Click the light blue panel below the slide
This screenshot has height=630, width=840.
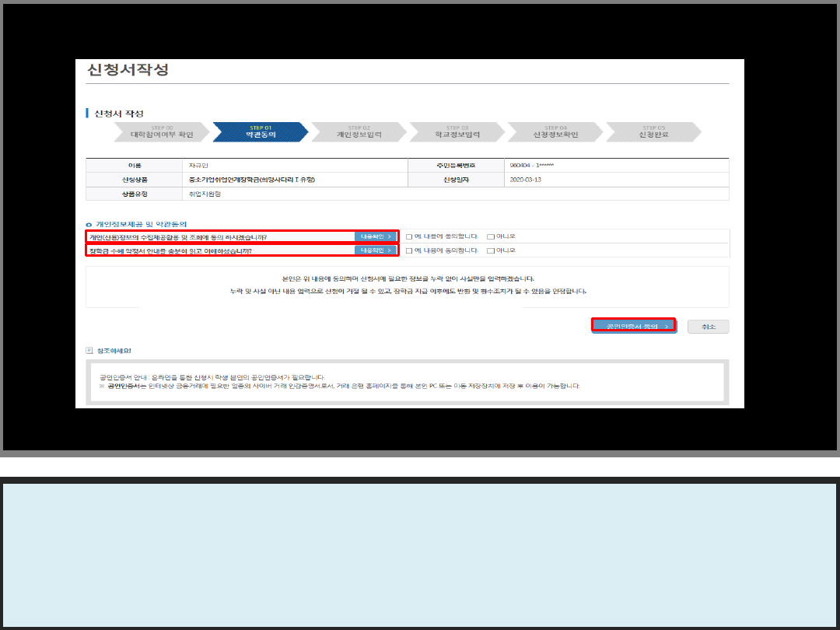point(420,555)
